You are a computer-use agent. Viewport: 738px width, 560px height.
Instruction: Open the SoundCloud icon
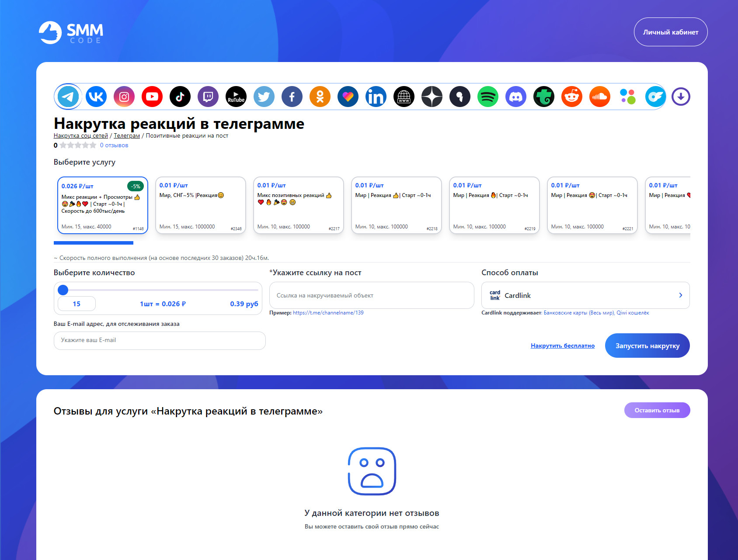(600, 97)
